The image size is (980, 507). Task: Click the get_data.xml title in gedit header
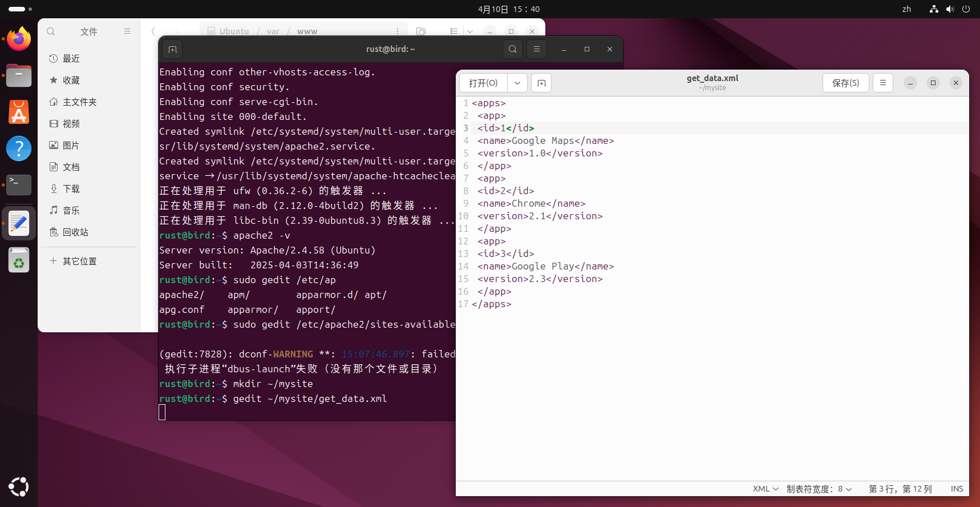[712, 78]
